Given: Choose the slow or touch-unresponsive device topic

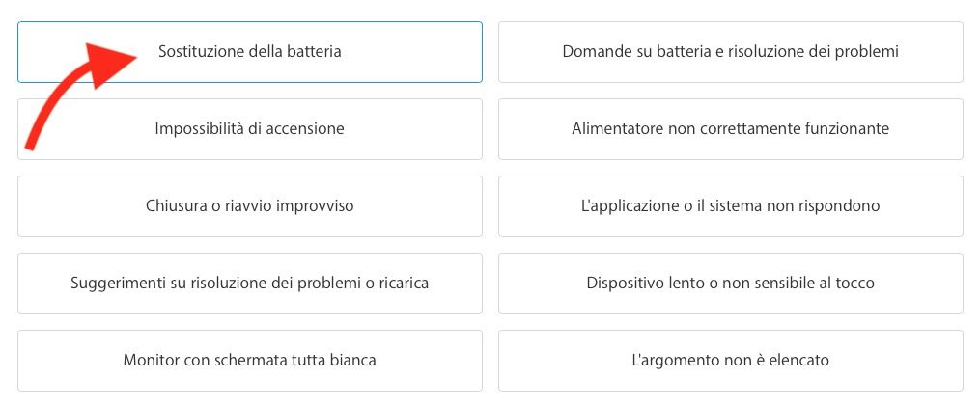Looking at the screenshot, I should coord(730,284).
